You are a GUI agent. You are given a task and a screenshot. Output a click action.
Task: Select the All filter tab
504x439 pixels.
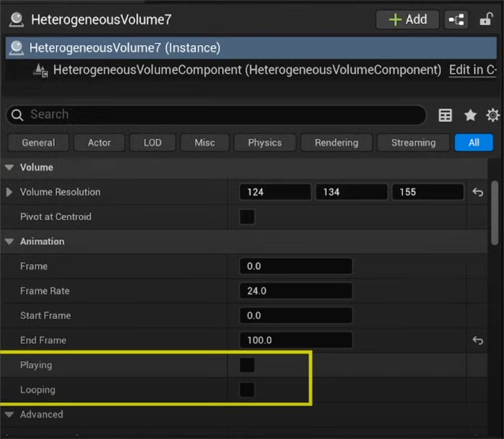pos(474,143)
